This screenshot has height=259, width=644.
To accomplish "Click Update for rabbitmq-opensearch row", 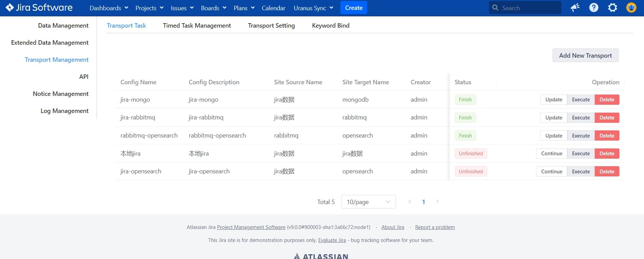I will [x=554, y=136].
